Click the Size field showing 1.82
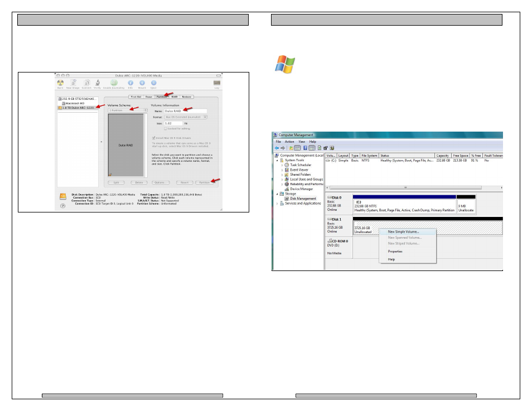 pos(173,123)
